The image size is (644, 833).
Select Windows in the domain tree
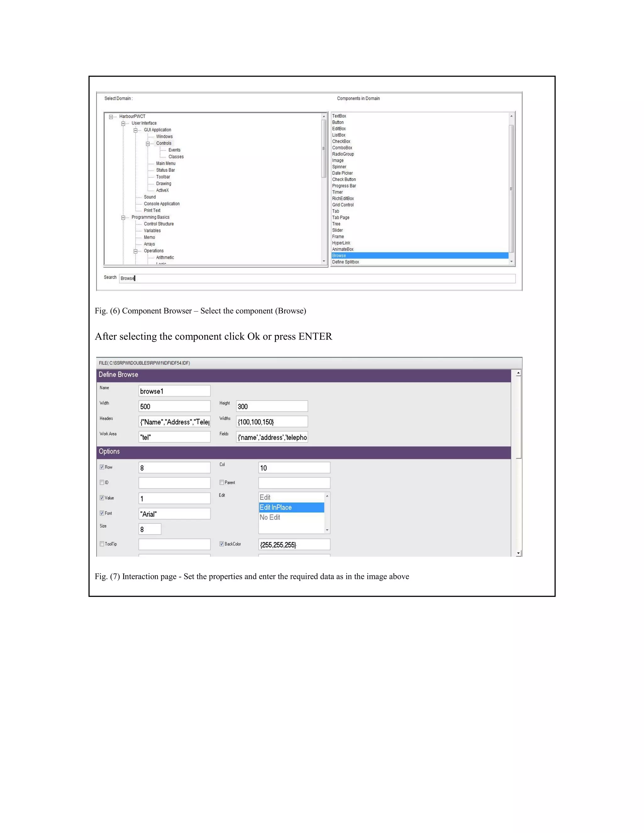click(164, 136)
